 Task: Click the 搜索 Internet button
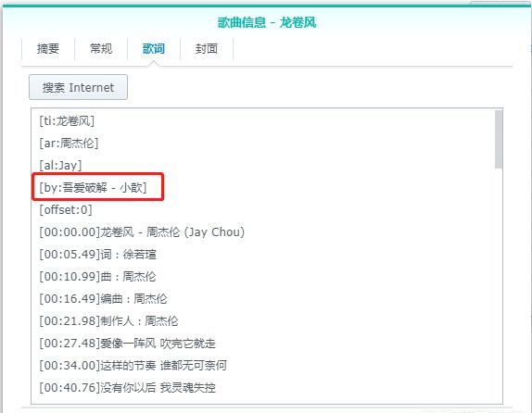(79, 87)
